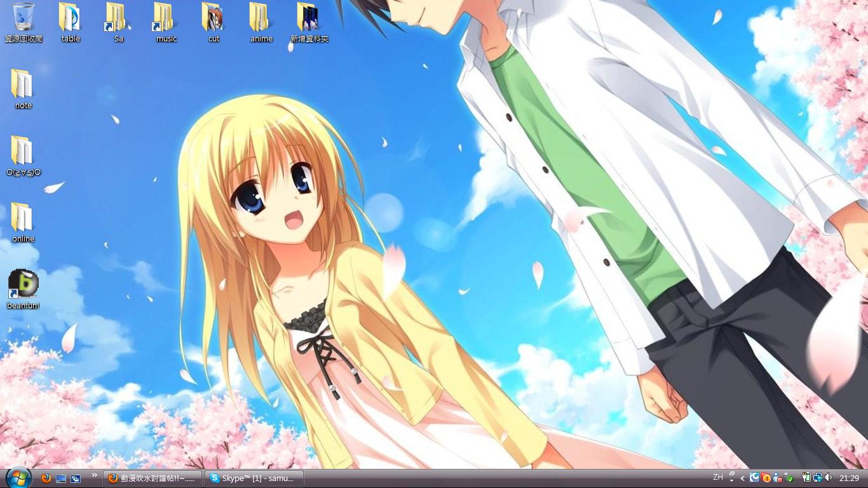The width and height of the screenshot is (868, 488).
Task: Select the table folder on desktop
Action: (x=70, y=18)
